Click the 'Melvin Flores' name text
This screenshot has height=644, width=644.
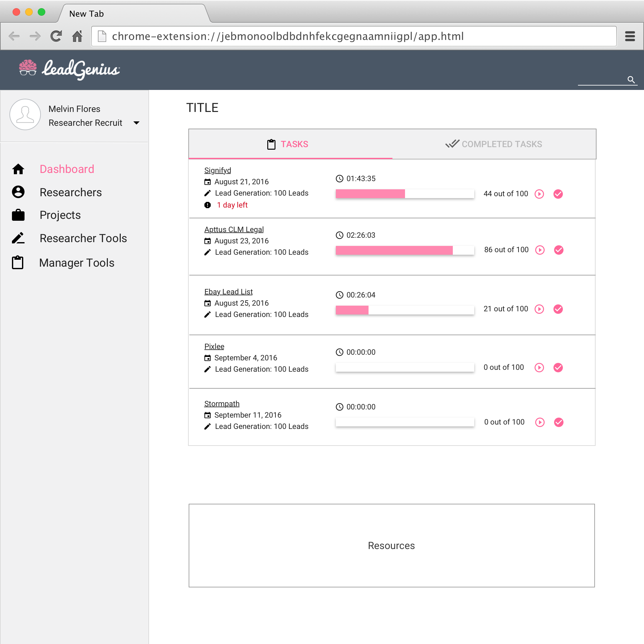click(74, 109)
